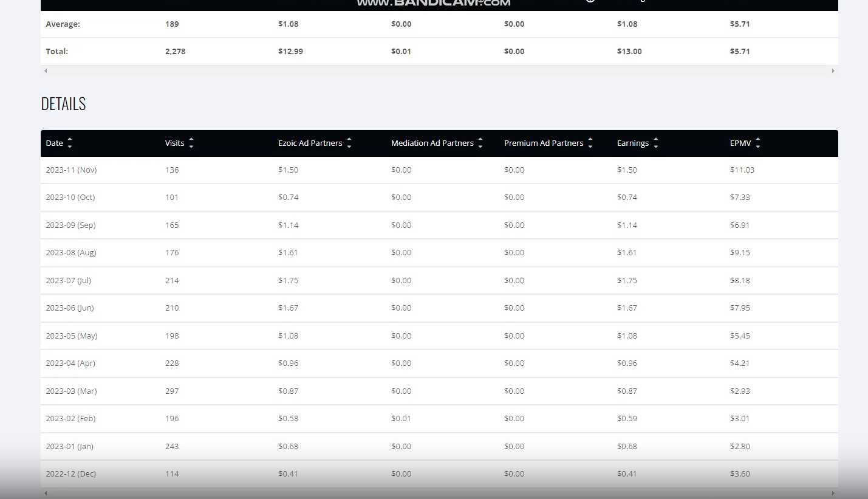868x499 pixels.
Task: Click the $4.21 EPMV value
Action: click(x=740, y=363)
